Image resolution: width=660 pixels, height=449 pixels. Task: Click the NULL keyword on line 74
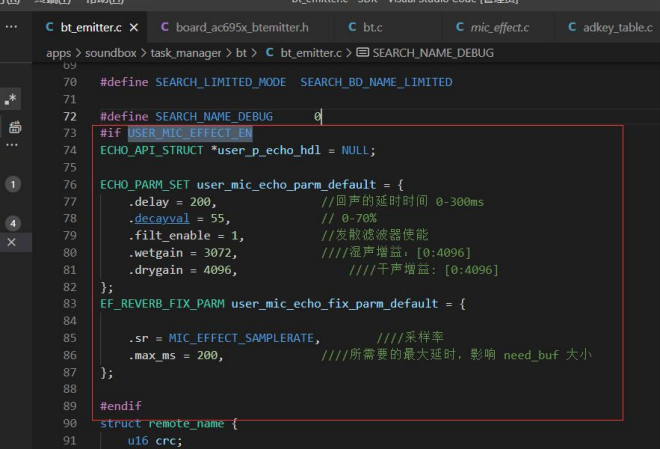355,150
